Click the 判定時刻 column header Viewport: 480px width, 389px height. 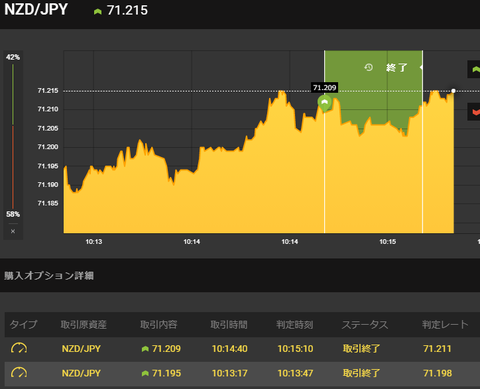295,324
